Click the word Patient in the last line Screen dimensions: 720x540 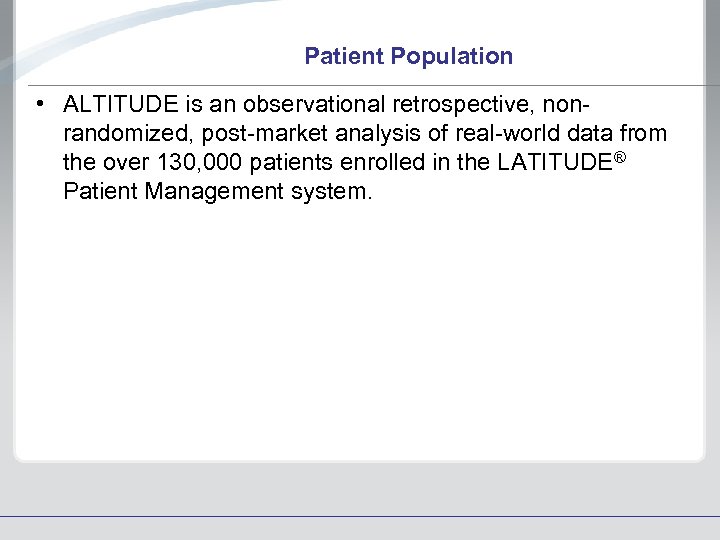[x=99, y=190]
